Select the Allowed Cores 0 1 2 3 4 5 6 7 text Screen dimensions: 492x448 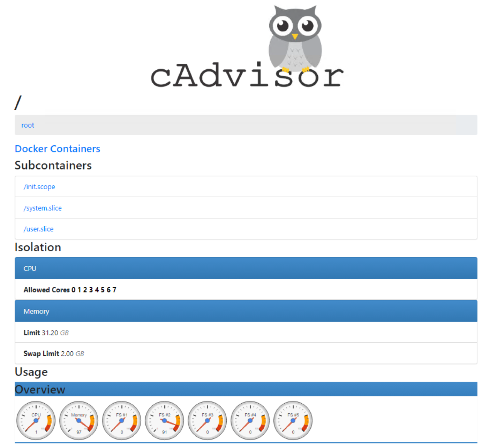point(70,290)
